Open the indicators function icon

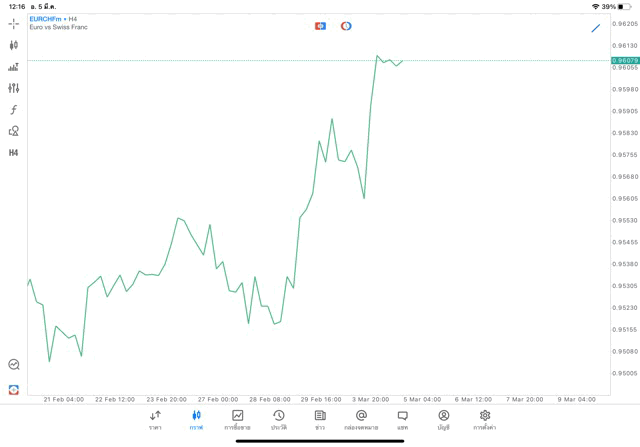(14, 110)
